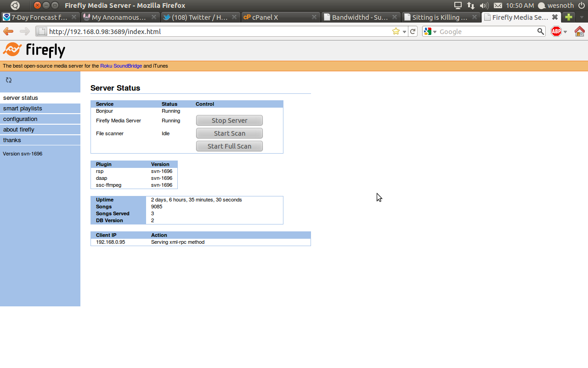Close the Twitter tab
The height and width of the screenshot is (368, 588).
coord(234,17)
